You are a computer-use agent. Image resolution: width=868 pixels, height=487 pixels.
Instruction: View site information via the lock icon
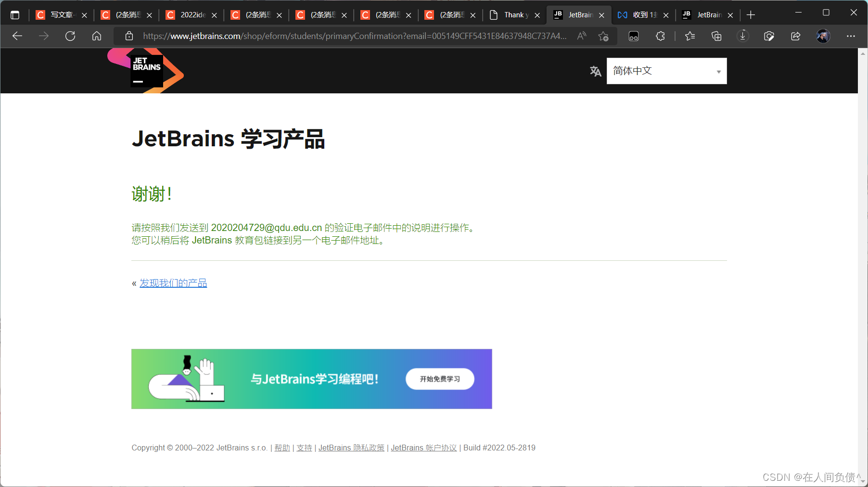tap(129, 36)
